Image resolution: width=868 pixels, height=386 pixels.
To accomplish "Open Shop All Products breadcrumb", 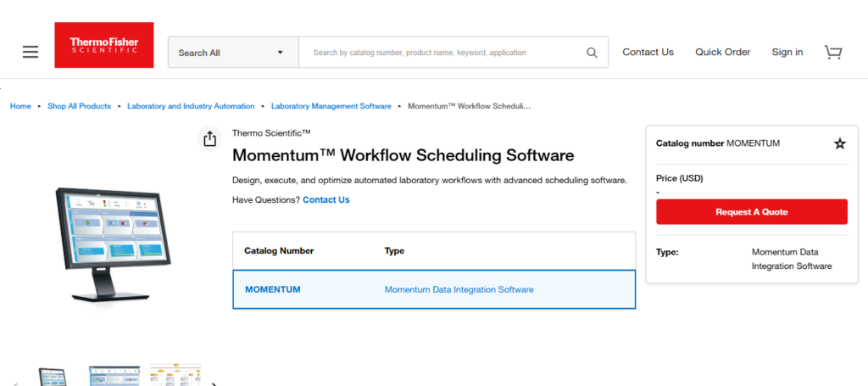I will 79,106.
